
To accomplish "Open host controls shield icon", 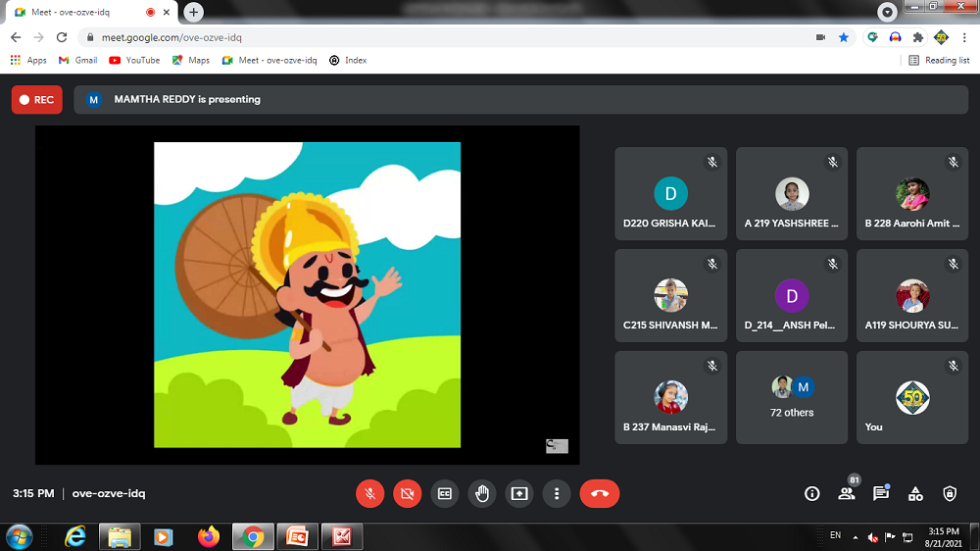I will 949,494.
